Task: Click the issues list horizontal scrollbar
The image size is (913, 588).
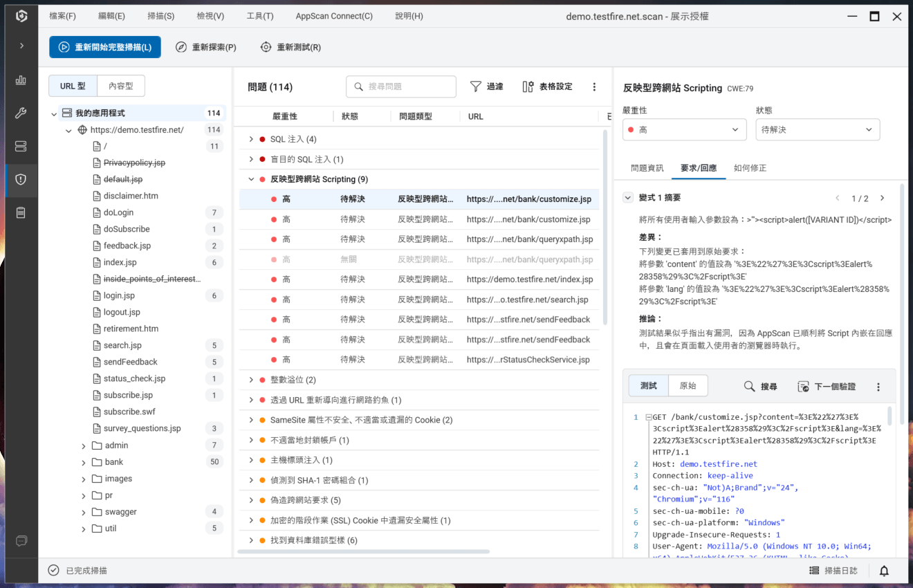Action: point(363,551)
